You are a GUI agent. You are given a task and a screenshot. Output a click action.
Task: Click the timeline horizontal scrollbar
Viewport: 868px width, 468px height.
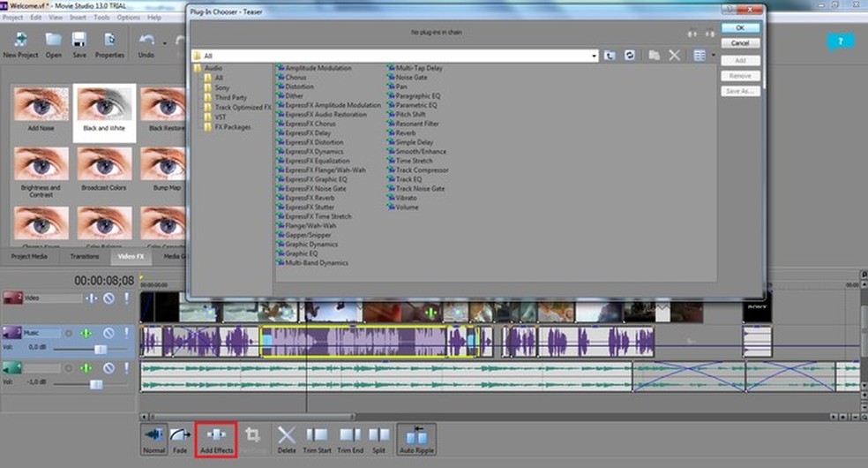(x=253, y=417)
